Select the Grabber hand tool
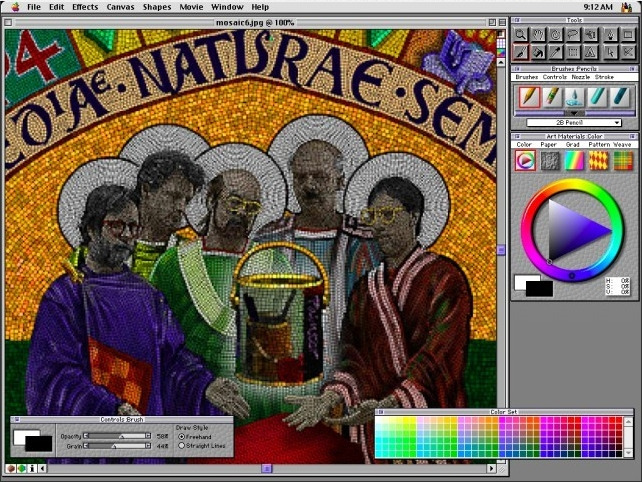 538,35
